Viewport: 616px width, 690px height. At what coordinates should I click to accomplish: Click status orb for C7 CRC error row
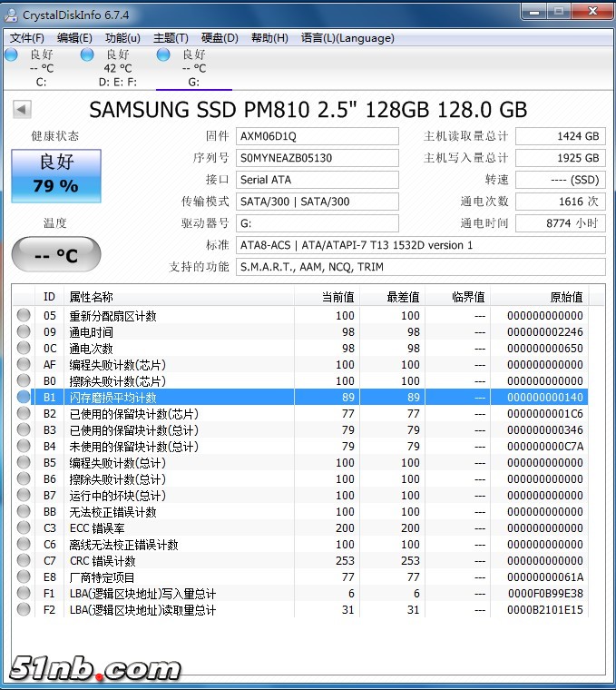[x=24, y=561]
